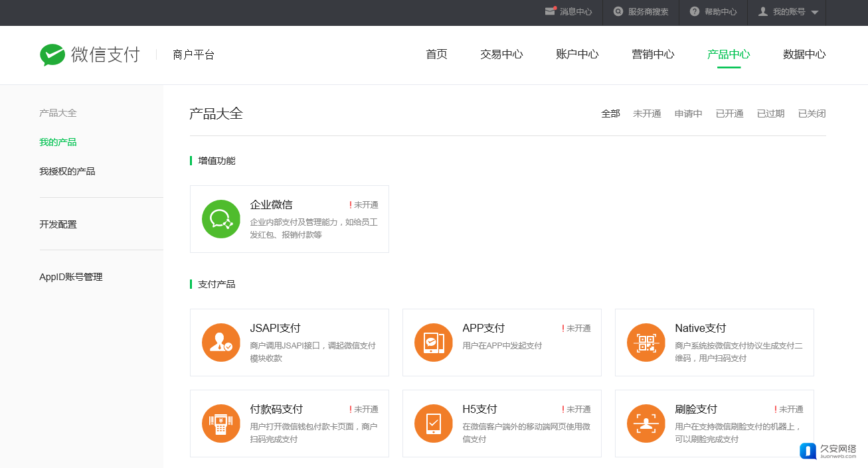Viewport: 868px width, 468px height.
Task: Click the JSAPI支付 orange icon
Action: 221,343
